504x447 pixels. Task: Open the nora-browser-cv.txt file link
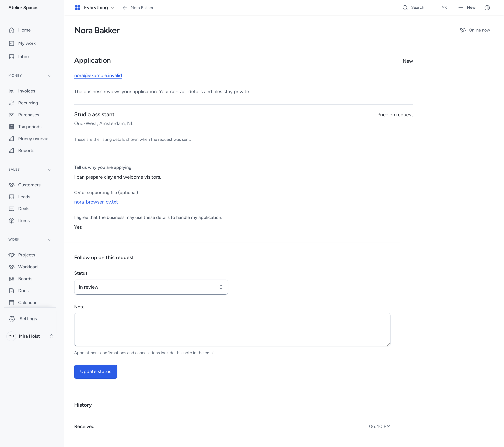click(x=96, y=202)
